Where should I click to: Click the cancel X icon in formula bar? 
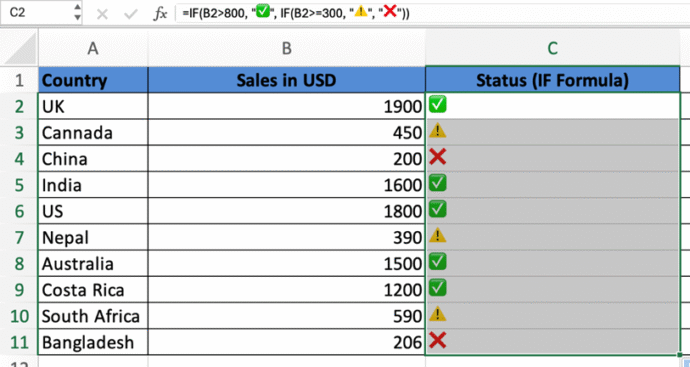(x=102, y=14)
